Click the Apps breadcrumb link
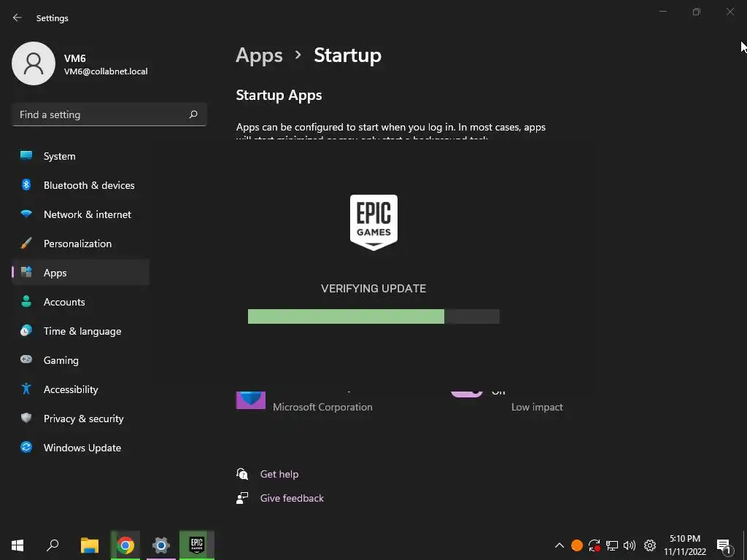Viewport: 747px width, 560px height. (259, 55)
